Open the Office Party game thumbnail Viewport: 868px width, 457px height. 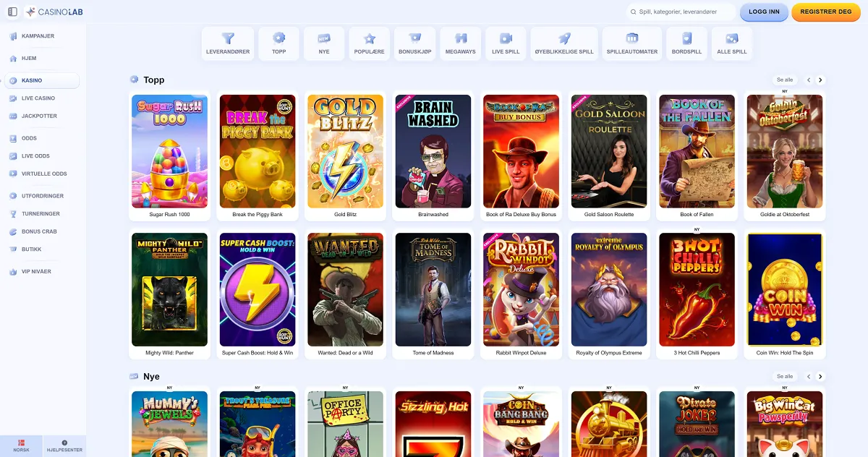click(x=345, y=424)
